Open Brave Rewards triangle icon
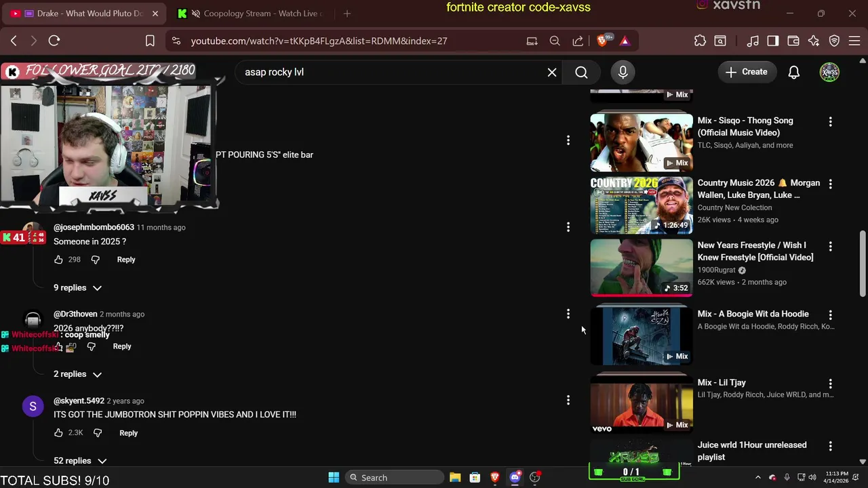The height and width of the screenshot is (488, 868). (625, 41)
